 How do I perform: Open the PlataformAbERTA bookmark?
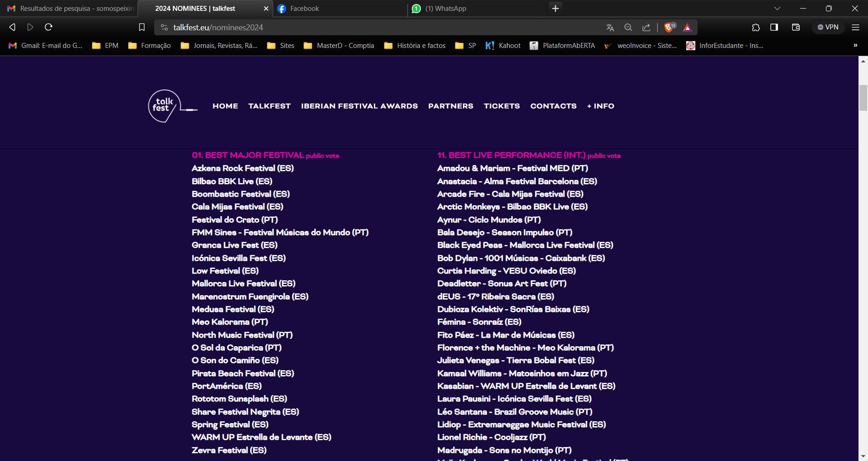coord(562,46)
